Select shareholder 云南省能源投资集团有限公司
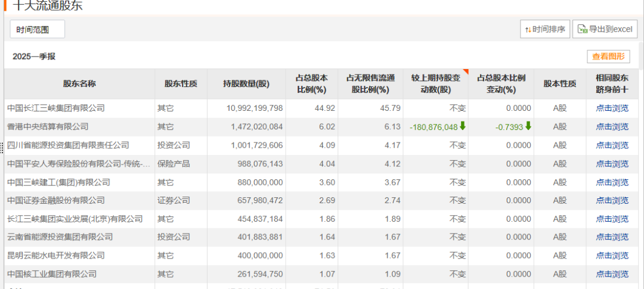Image resolution: width=644 pixels, height=289 pixels. click(60, 237)
